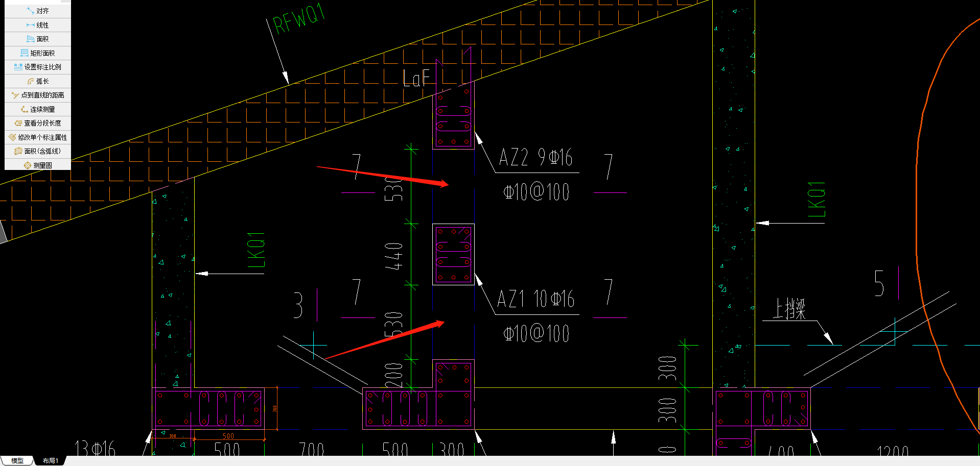Select the 弧长 arc length tool
The width and height of the screenshot is (980, 466).
(x=38, y=81)
